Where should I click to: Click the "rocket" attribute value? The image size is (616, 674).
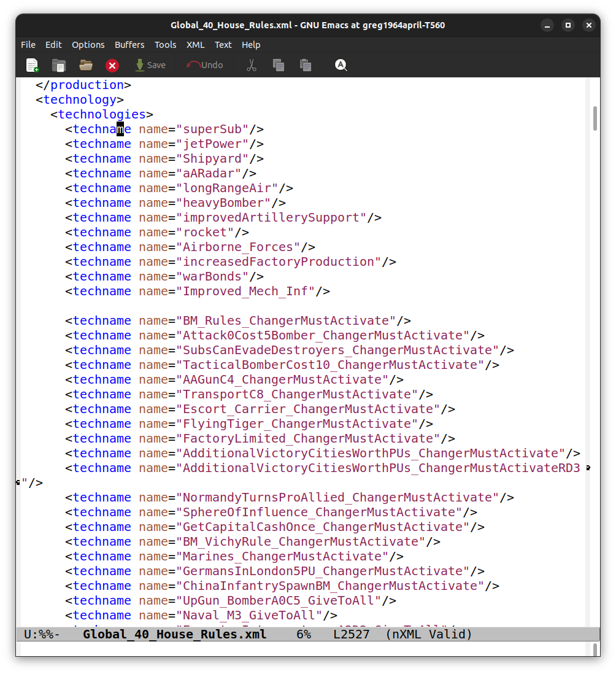point(205,232)
